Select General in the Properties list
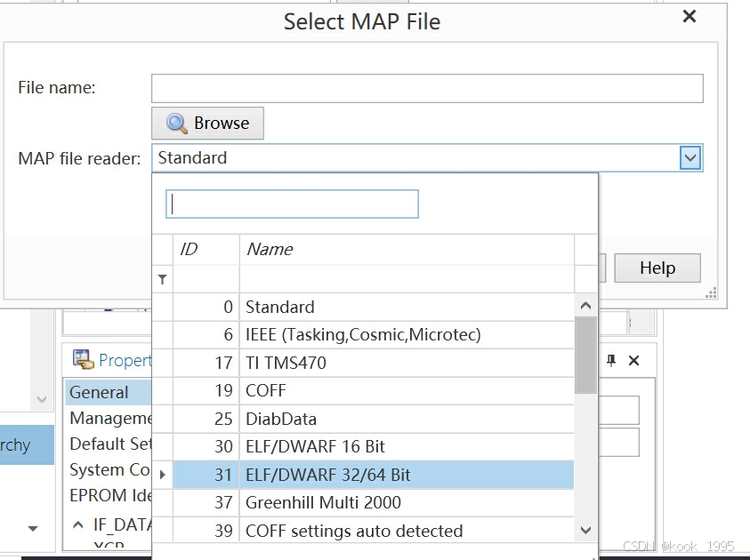The width and height of the screenshot is (750, 560). click(x=109, y=393)
